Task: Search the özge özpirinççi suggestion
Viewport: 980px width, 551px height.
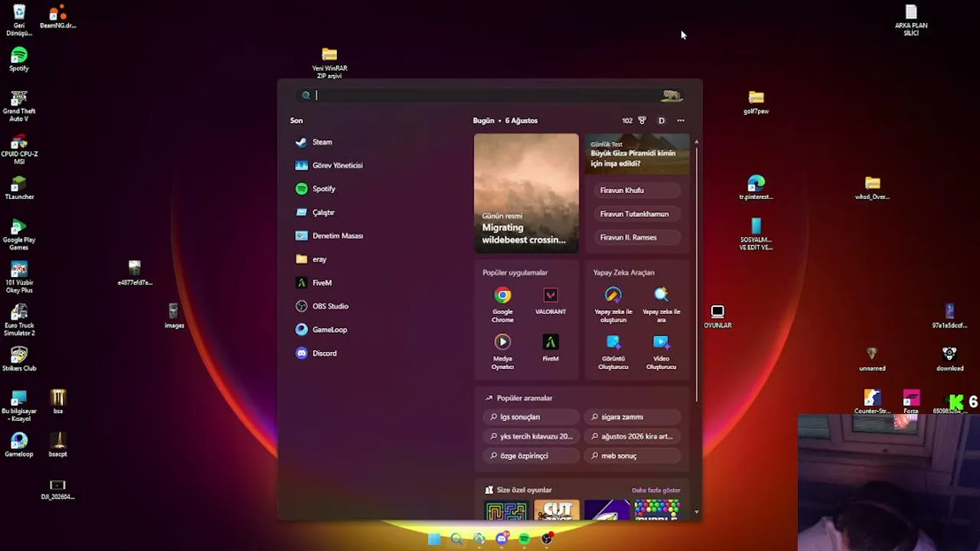Action: pyautogui.click(x=531, y=455)
